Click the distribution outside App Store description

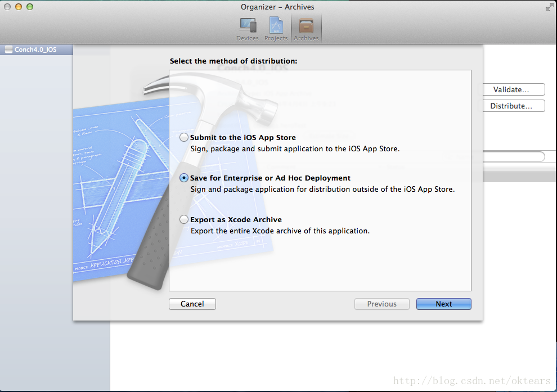(322, 190)
